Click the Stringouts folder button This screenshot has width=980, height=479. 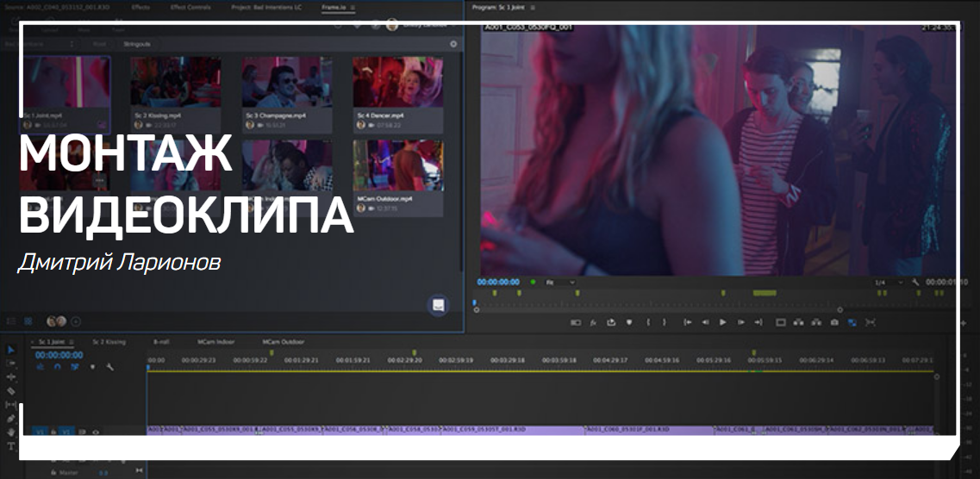pos(137,43)
